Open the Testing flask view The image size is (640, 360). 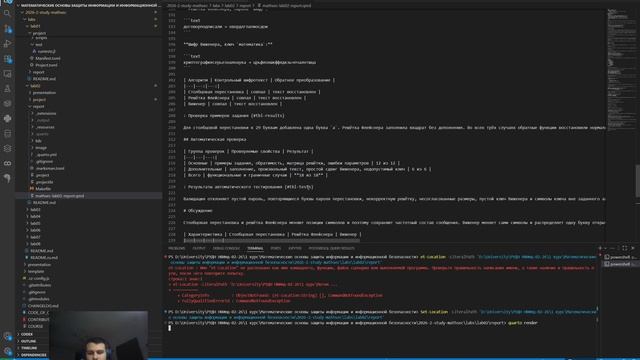[x=7, y=89]
